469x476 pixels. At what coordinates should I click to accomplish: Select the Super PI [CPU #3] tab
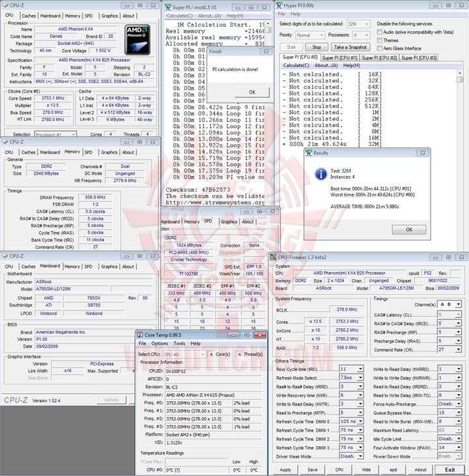(419, 57)
